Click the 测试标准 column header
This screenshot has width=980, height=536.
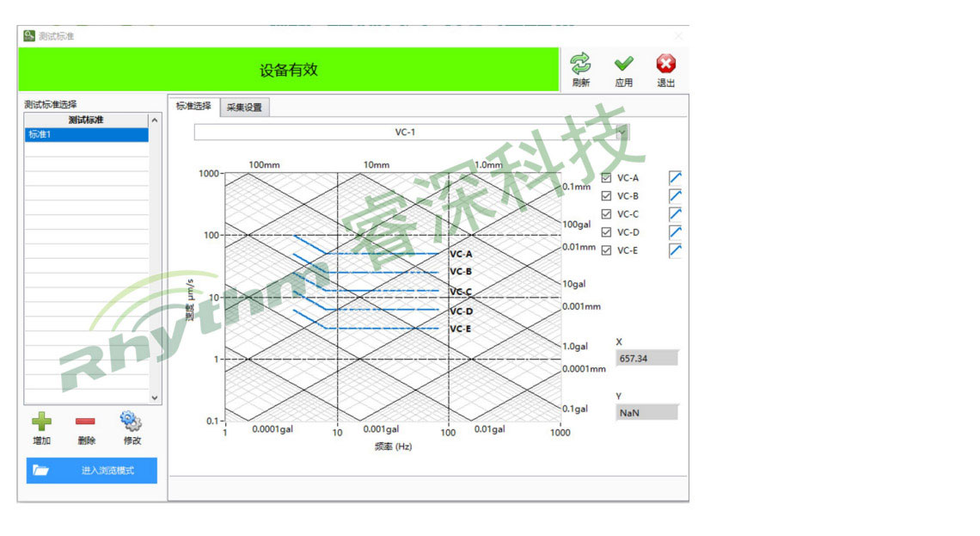pos(86,120)
